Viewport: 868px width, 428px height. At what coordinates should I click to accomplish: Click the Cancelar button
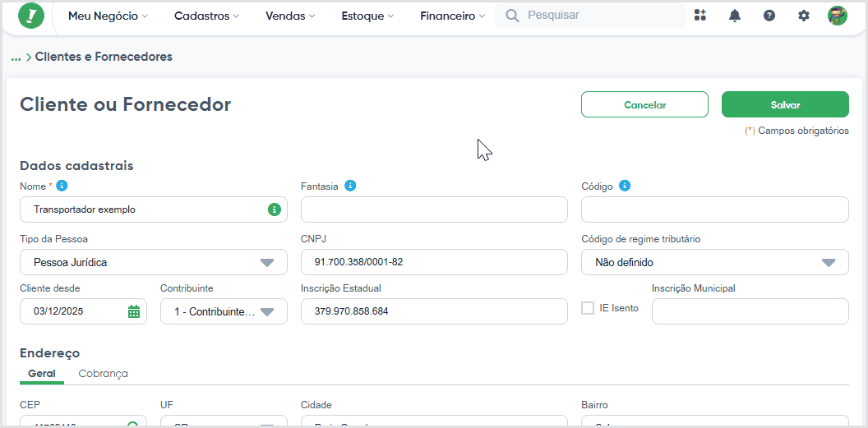click(645, 104)
